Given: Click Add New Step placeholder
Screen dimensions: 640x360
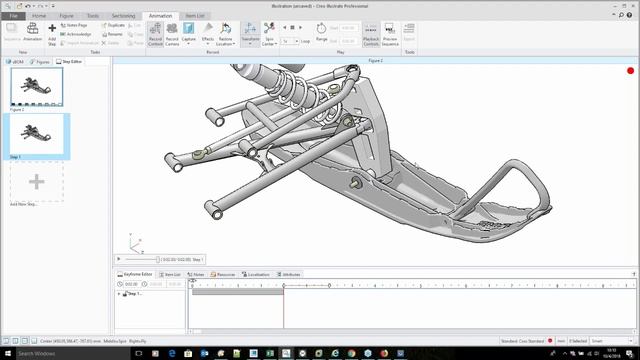Looking at the screenshot, I should (x=36, y=182).
